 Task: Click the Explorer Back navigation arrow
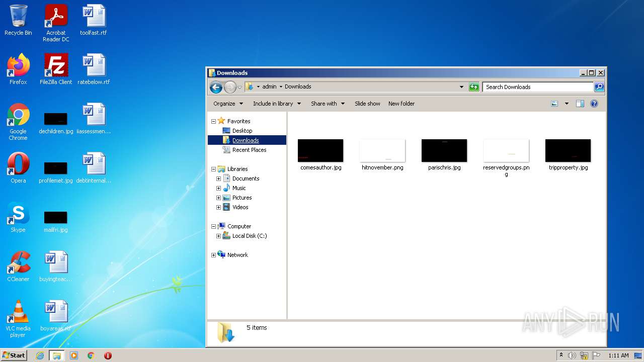click(216, 87)
